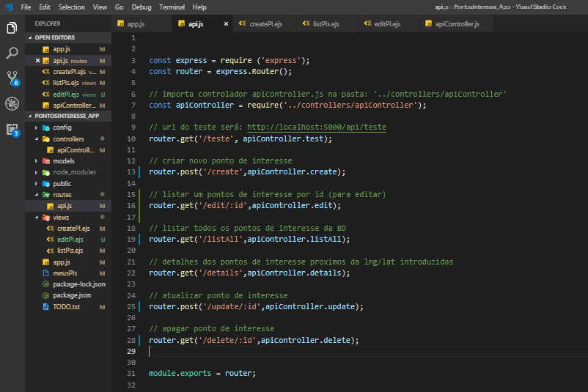Open listPIs.ejs under views folder

70,251
